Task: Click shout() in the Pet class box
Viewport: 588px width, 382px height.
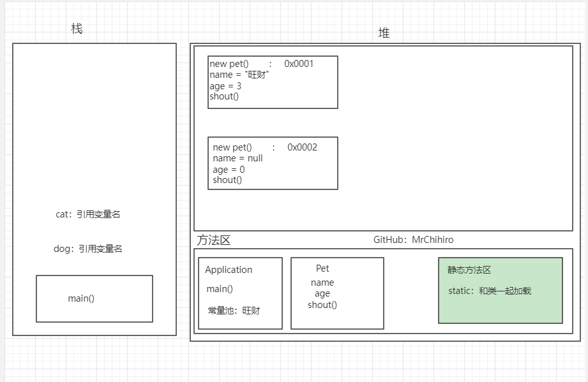Action: click(322, 305)
